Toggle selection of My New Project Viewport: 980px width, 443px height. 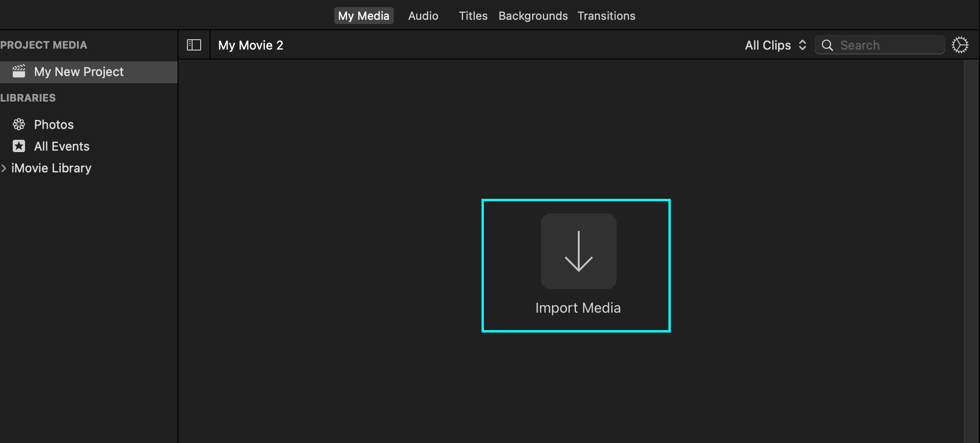(x=78, y=71)
